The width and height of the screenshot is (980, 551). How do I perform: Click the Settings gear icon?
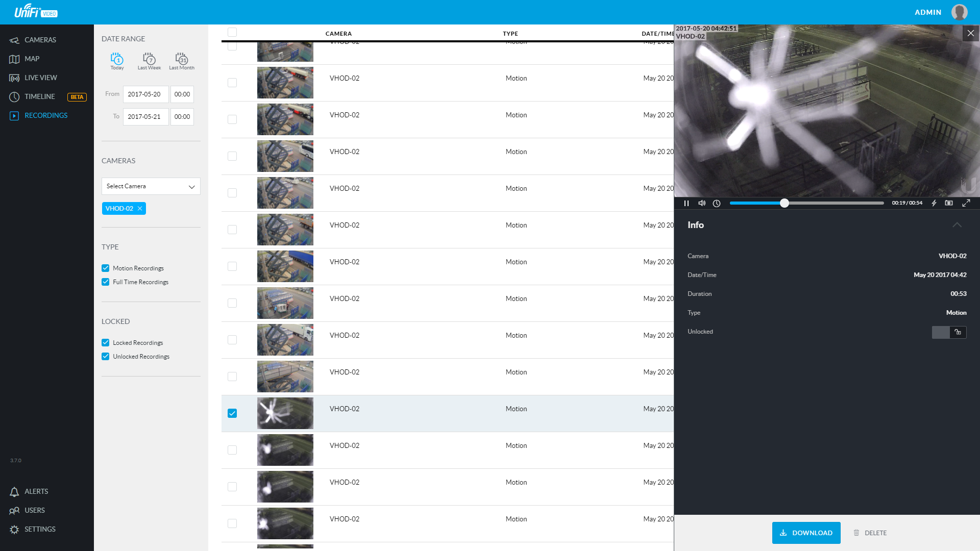point(14,530)
